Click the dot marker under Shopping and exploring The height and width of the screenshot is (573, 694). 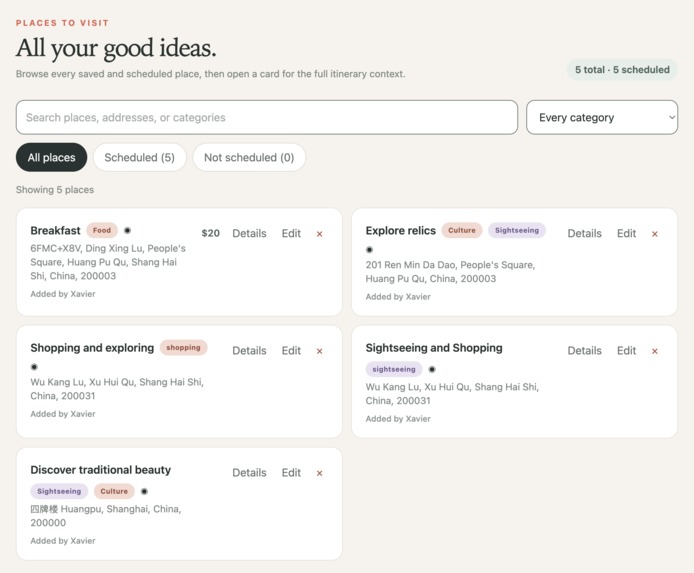[34, 367]
